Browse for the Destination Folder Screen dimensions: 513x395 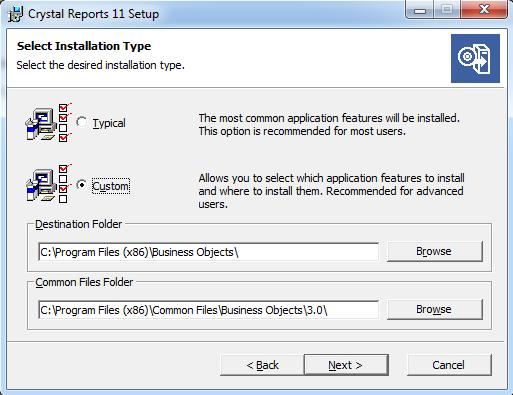(435, 251)
